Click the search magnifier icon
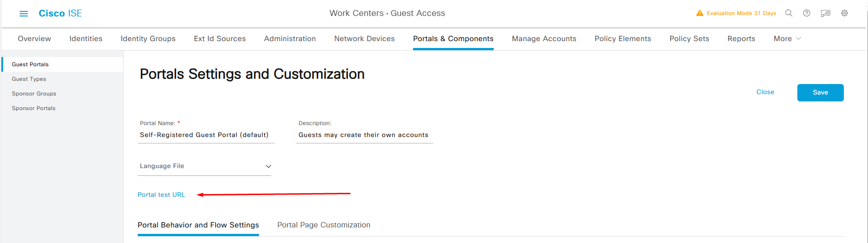 (789, 13)
